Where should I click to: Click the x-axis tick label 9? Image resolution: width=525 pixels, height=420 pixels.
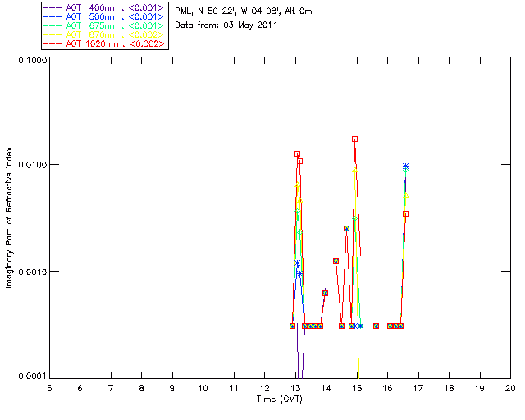point(172,389)
